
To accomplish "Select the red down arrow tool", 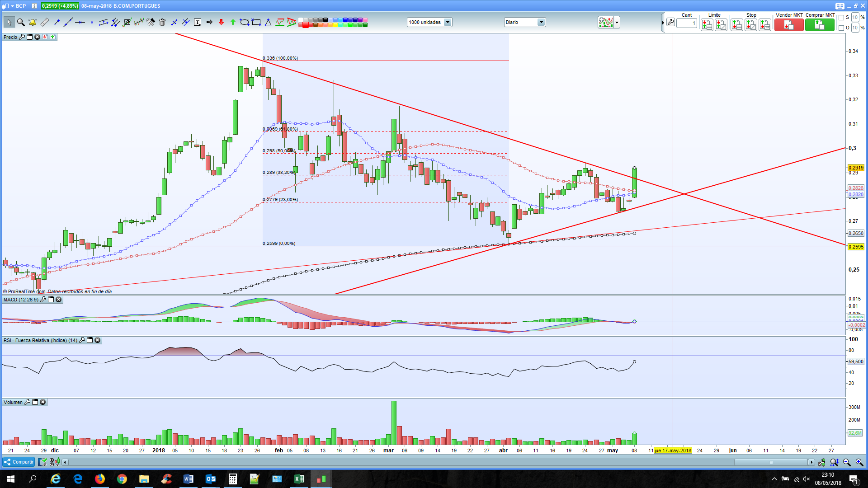I will (x=221, y=22).
